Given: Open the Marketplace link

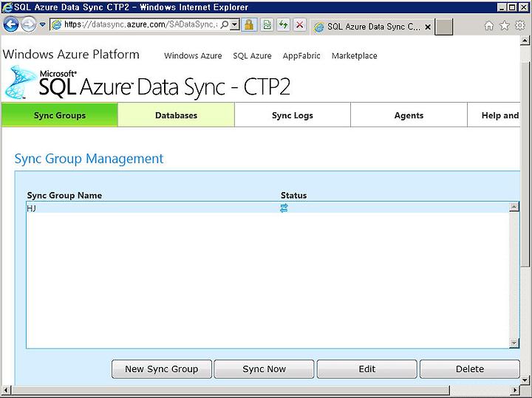Looking at the screenshot, I should pyautogui.click(x=354, y=55).
